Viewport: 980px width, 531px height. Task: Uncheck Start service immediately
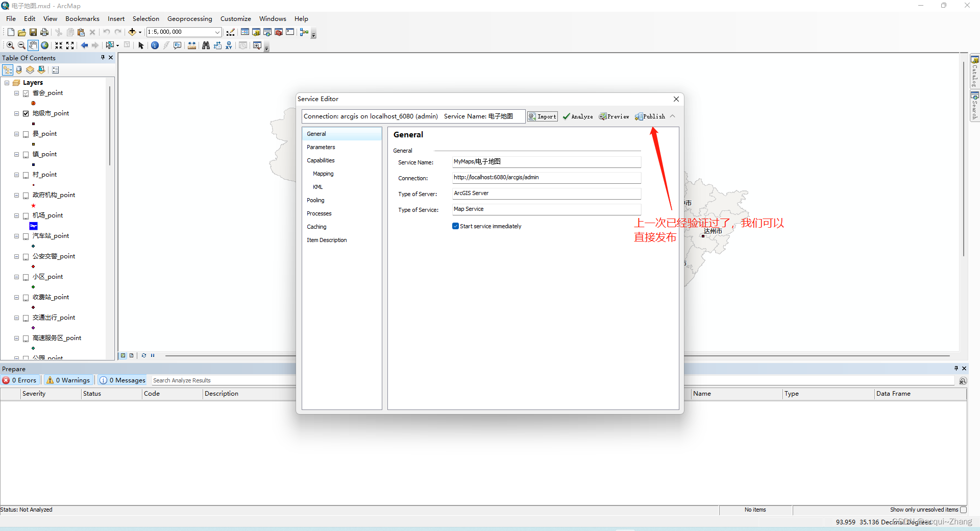click(455, 226)
